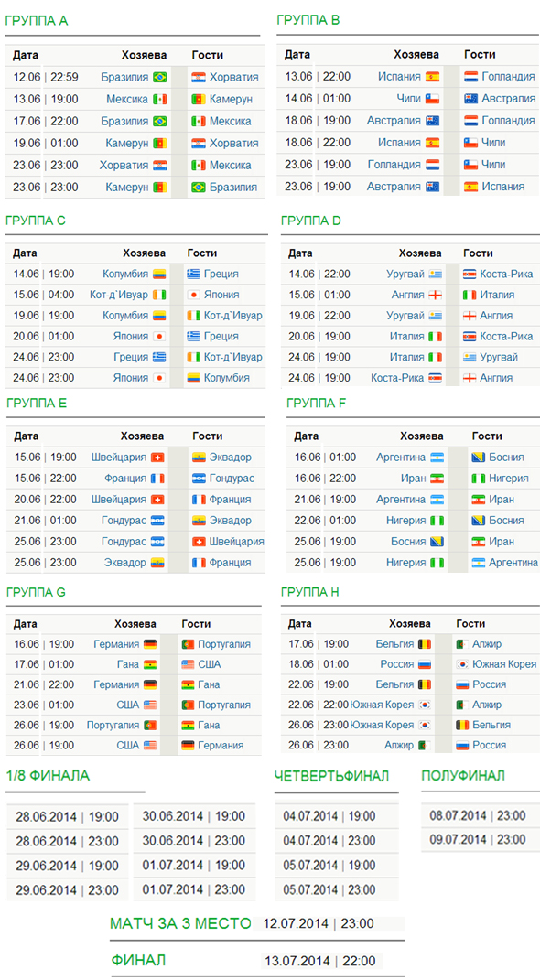
Task: Open Голландия link in 13.06 22:00 match
Action: [508, 77]
